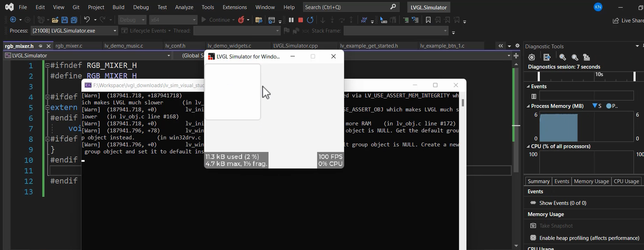Click the Find in Files folder icon
Image resolution: width=644 pixels, height=250 pixels.
point(259,20)
